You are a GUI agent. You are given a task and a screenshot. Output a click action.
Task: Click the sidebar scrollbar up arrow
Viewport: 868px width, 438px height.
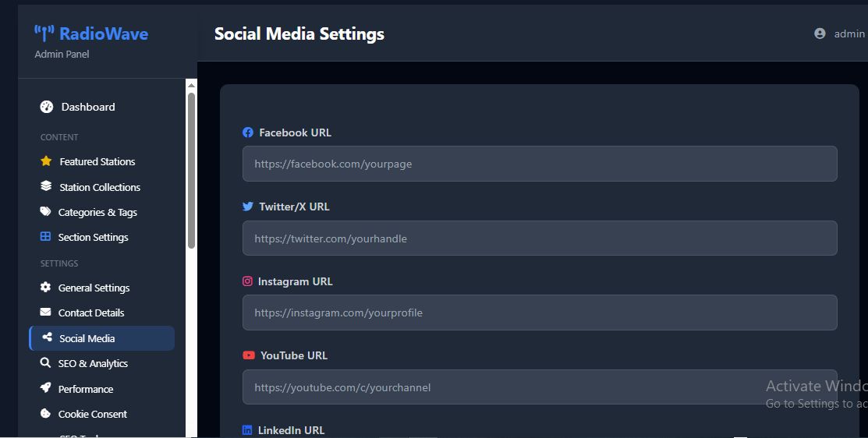point(191,83)
